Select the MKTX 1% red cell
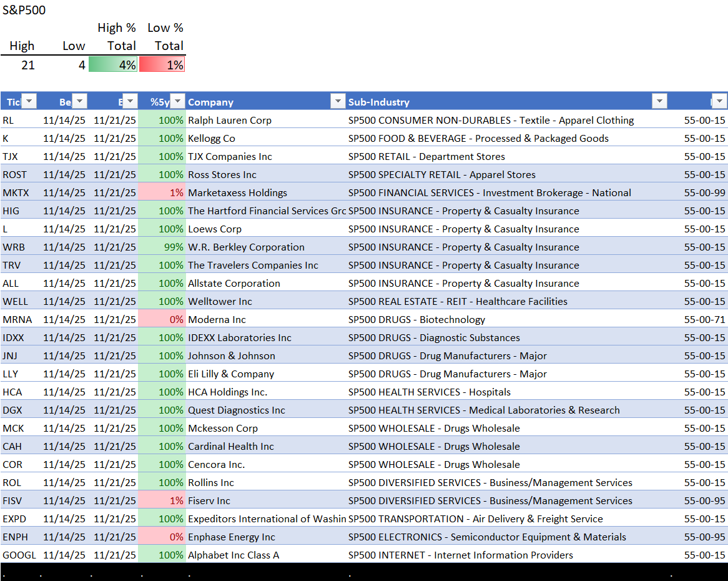728x581 pixels. (162, 193)
